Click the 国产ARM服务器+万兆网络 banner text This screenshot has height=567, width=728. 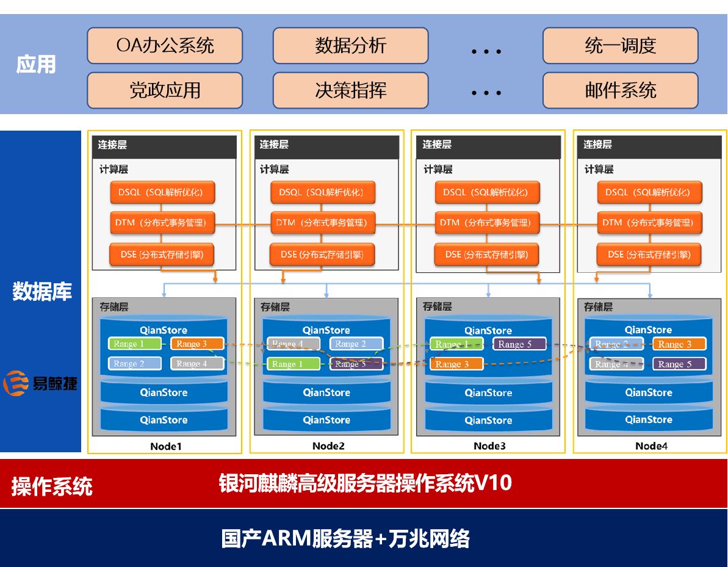coord(345,539)
